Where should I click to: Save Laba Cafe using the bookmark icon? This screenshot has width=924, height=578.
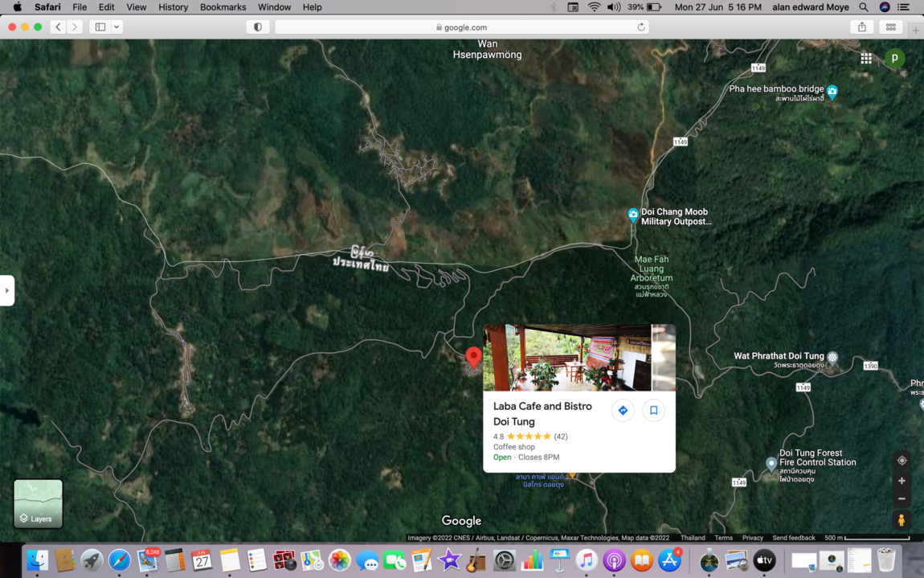pyautogui.click(x=653, y=410)
